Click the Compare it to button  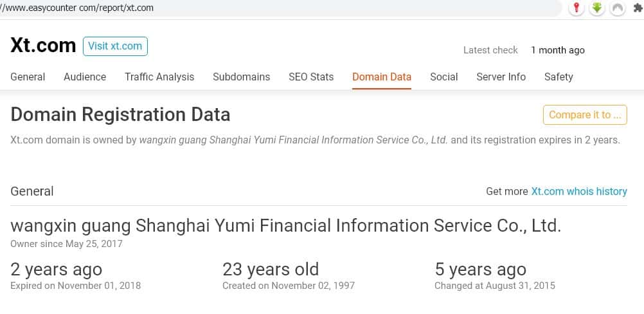click(x=585, y=115)
